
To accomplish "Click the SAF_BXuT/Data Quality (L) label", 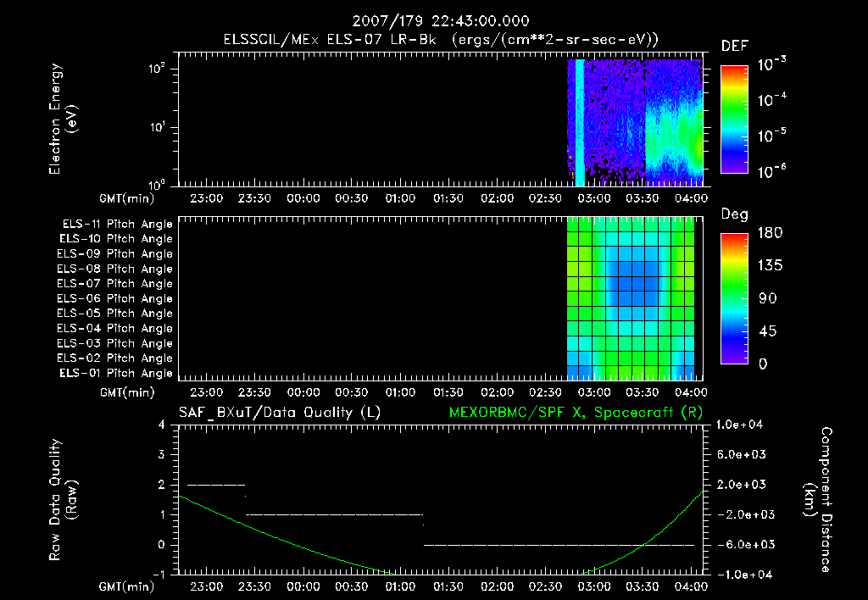I will point(280,413).
